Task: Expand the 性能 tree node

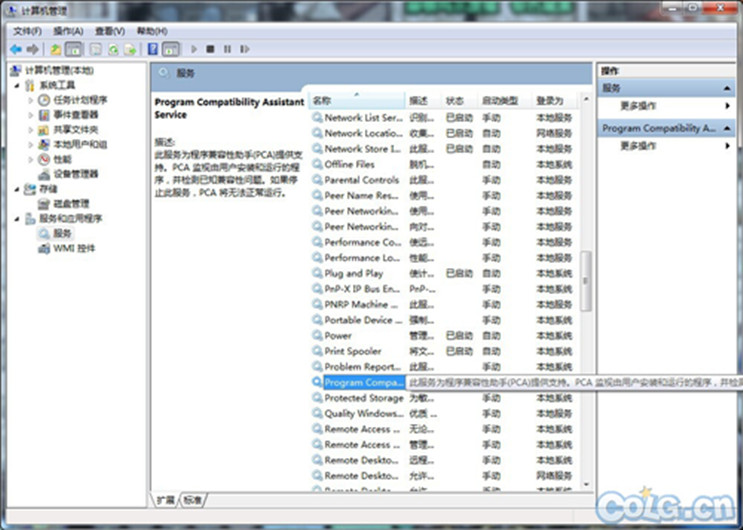Action: 31,159
